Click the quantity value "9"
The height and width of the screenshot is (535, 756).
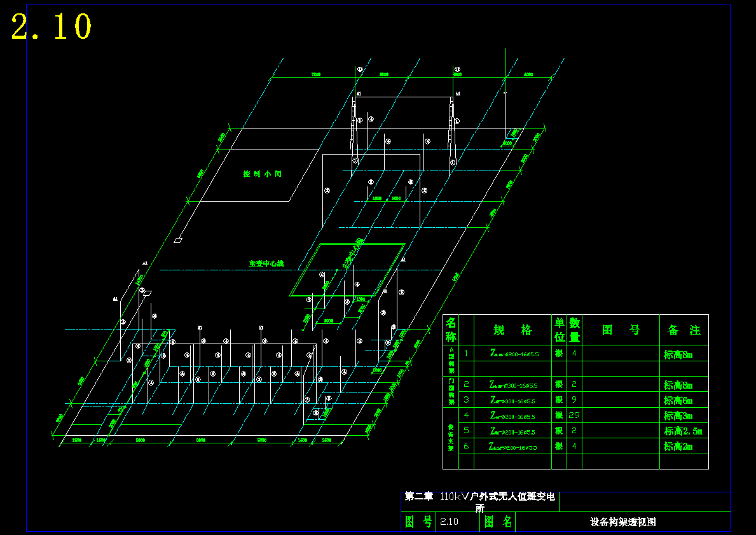(x=574, y=400)
